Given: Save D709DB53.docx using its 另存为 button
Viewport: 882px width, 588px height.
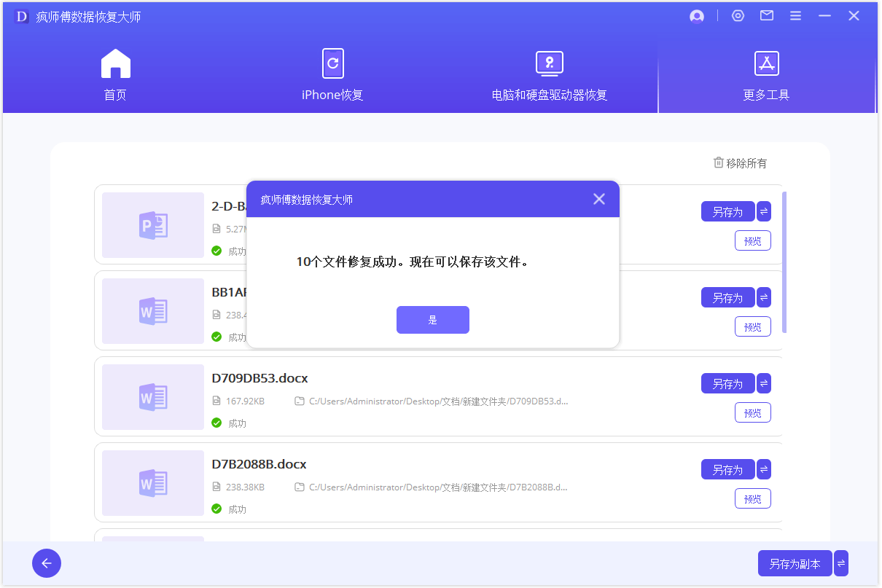Looking at the screenshot, I should pyautogui.click(x=727, y=383).
